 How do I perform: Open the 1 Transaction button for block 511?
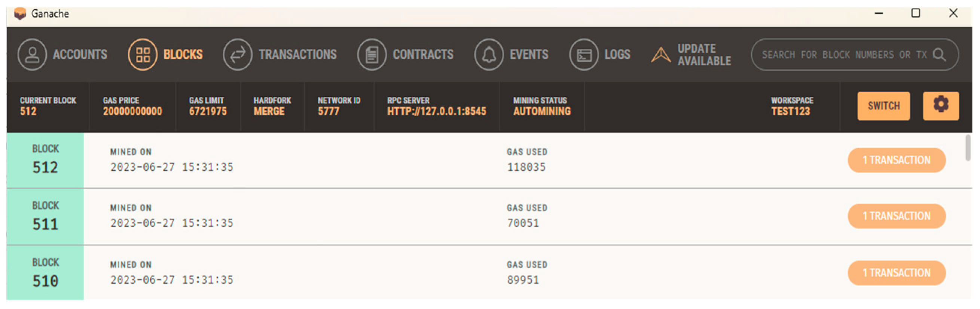(x=897, y=216)
